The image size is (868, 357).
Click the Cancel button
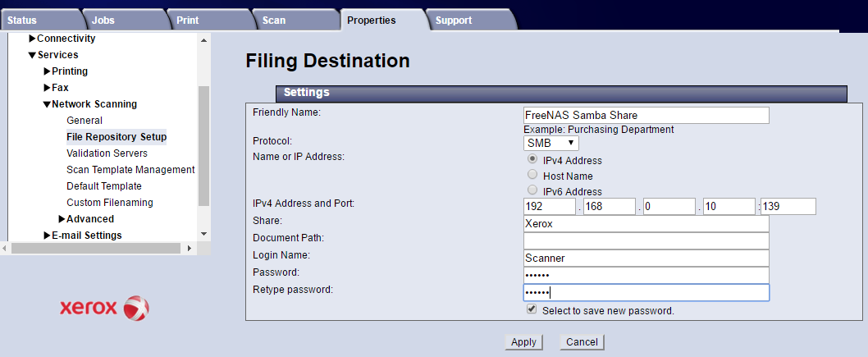tap(582, 341)
